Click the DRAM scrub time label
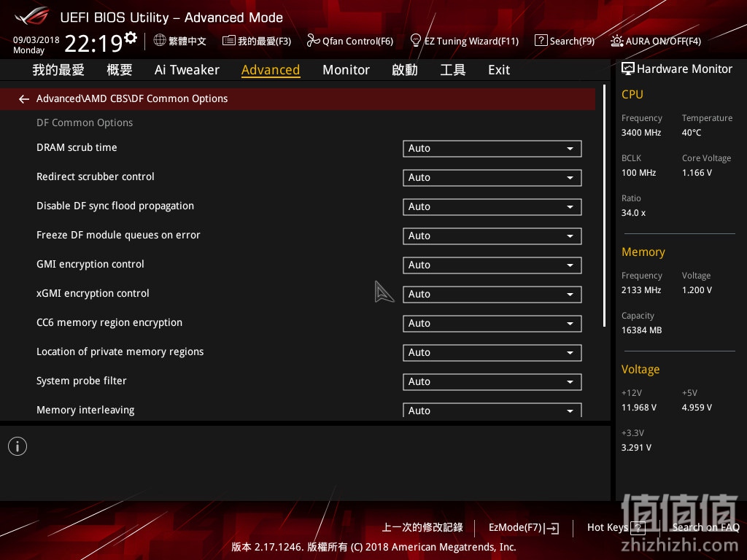 pos(77,147)
